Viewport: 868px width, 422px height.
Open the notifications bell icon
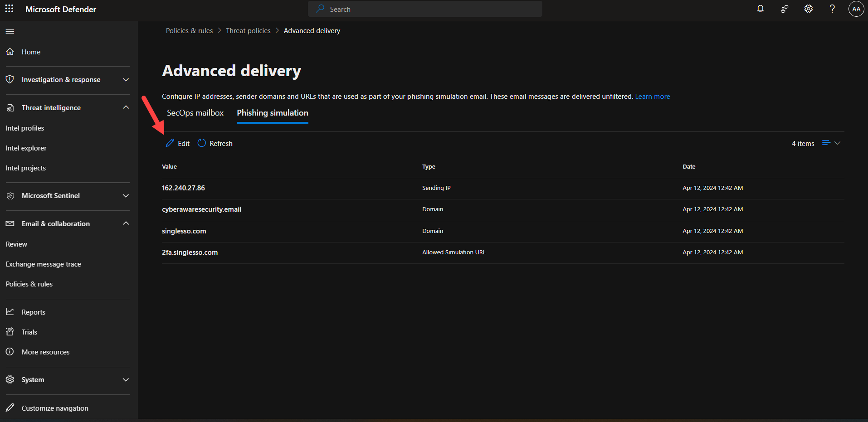(761, 9)
